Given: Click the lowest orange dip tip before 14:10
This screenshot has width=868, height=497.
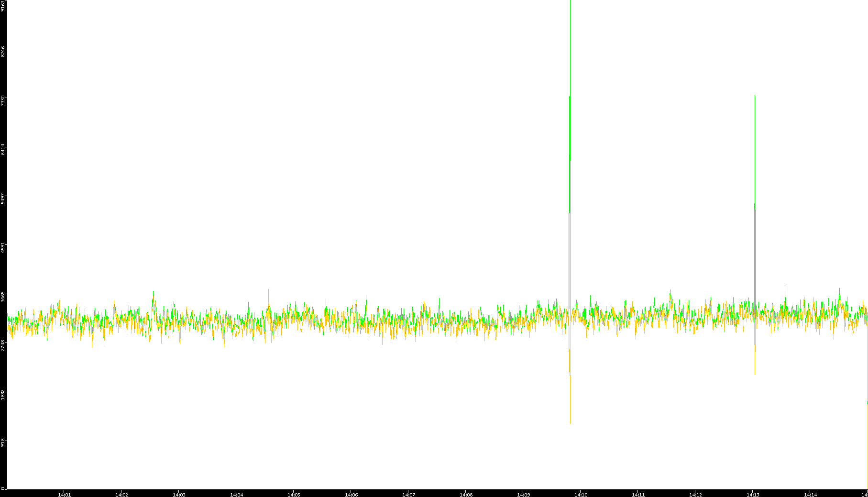Looking at the screenshot, I should click(x=570, y=422).
